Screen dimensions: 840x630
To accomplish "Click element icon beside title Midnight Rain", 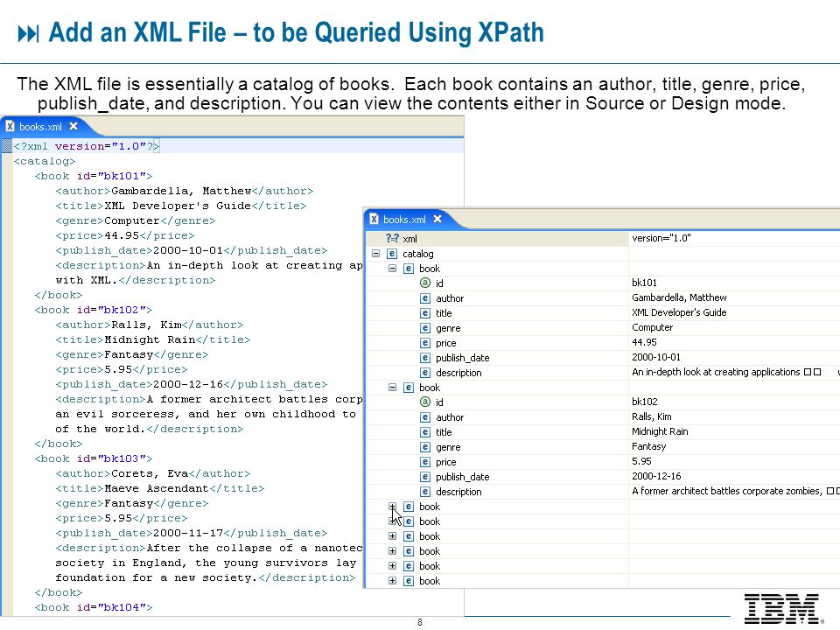I will click(x=425, y=431).
